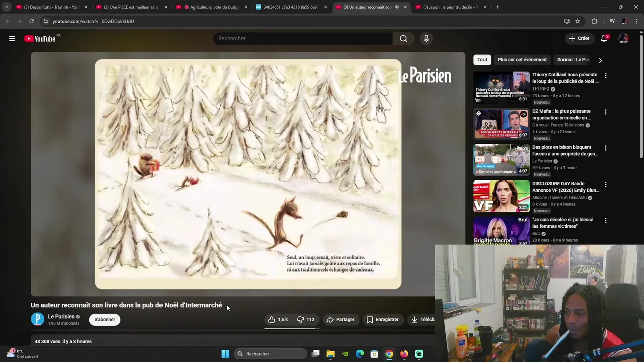644x362 pixels.
Task: Click the Windows taskbar Rechercher box
Action: (x=270, y=354)
